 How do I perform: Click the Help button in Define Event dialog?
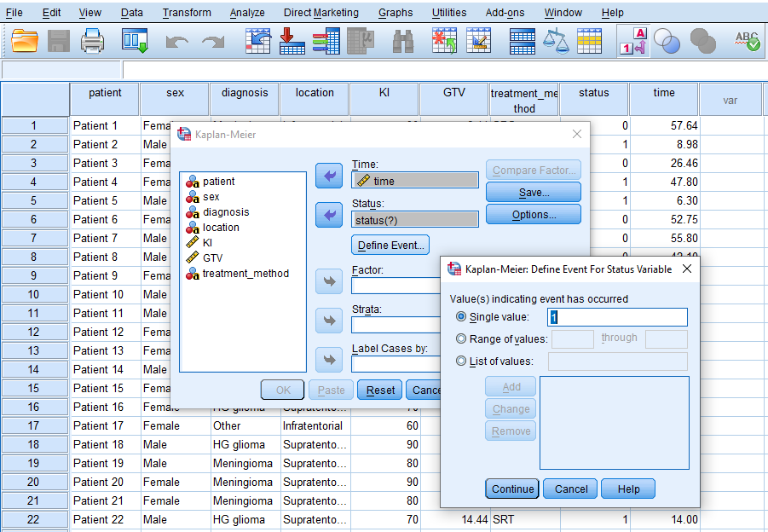click(628, 489)
